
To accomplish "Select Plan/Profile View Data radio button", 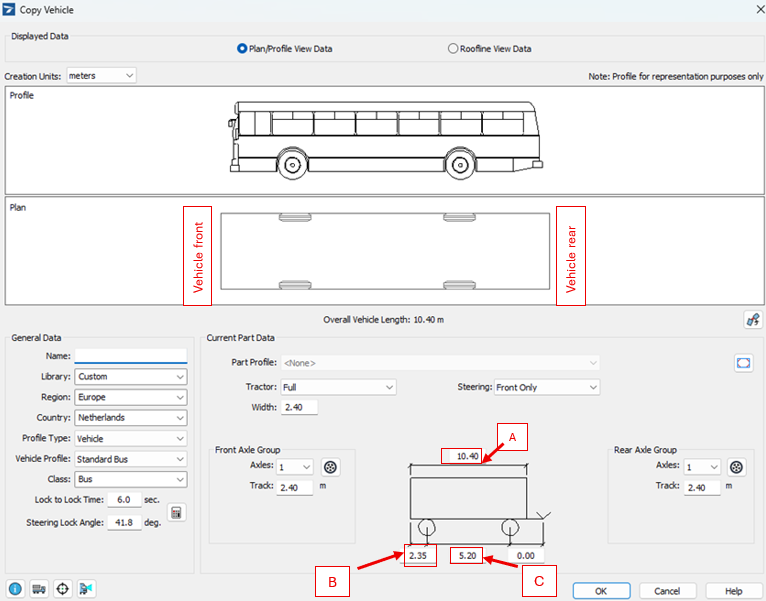I will tap(242, 48).
